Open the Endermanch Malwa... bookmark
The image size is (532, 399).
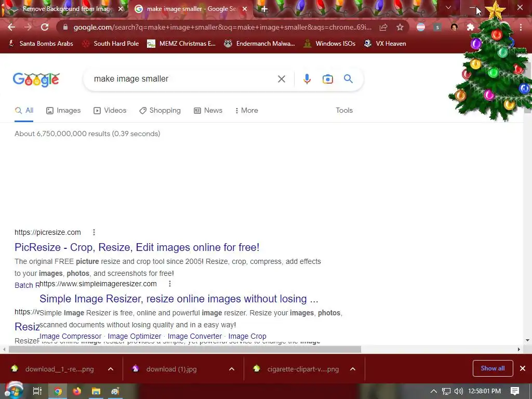coord(259,44)
